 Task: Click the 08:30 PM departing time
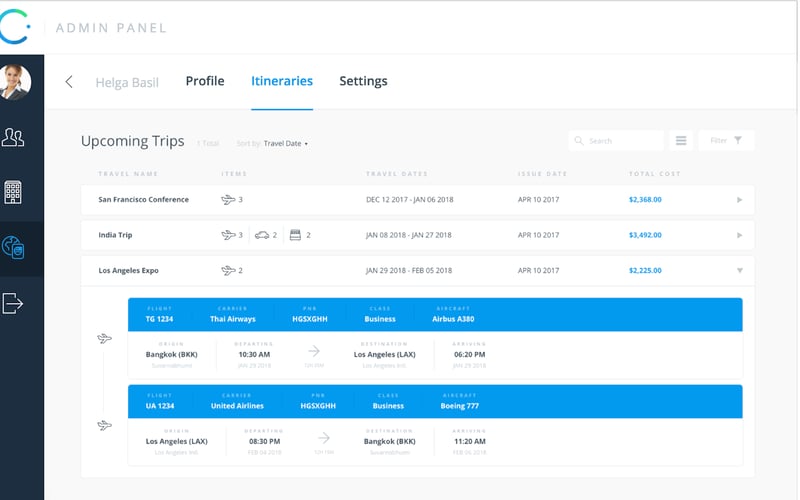264,441
